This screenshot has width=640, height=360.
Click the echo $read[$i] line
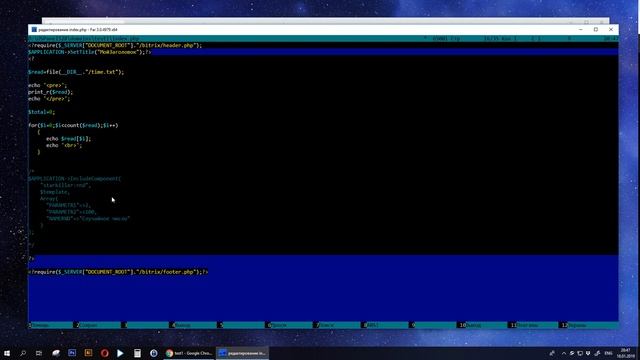(69, 139)
